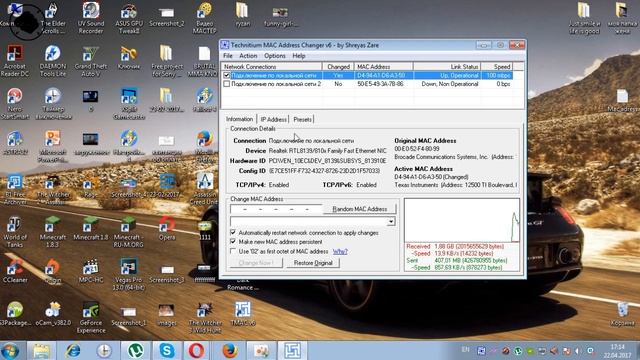Open DAEMON Tools Lite desktop icon
This screenshot has width=640, height=360.
pyautogui.click(x=53, y=61)
